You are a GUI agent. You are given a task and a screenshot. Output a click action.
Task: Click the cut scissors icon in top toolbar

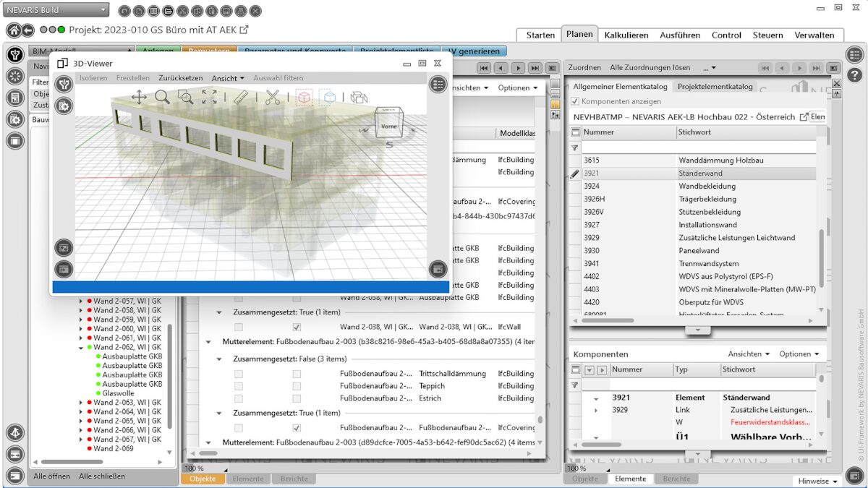click(x=182, y=12)
